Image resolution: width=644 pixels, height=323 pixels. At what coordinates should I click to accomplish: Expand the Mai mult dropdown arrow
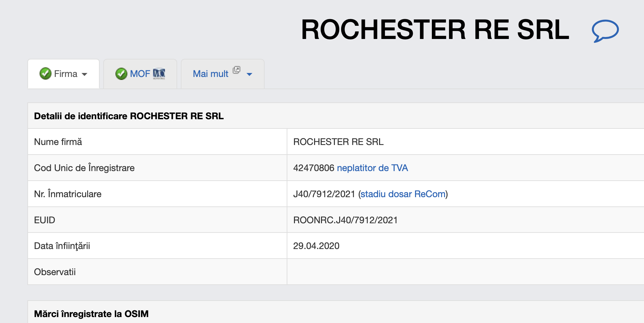249,74
